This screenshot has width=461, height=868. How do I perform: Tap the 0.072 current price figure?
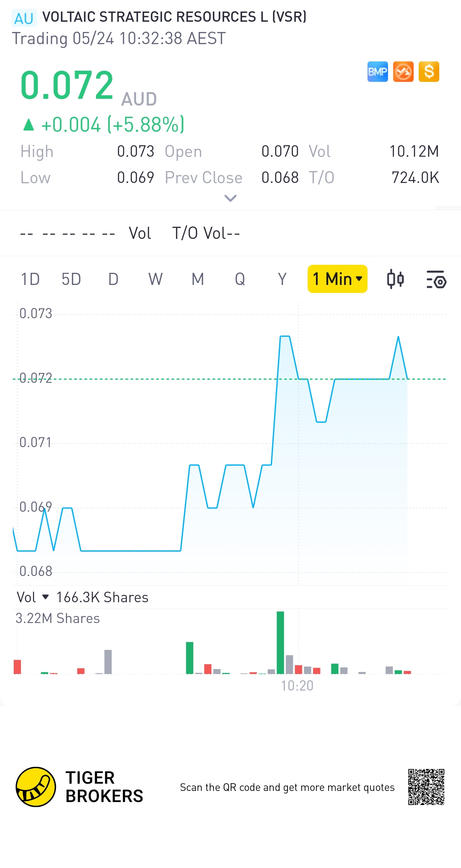coord(67,85)
